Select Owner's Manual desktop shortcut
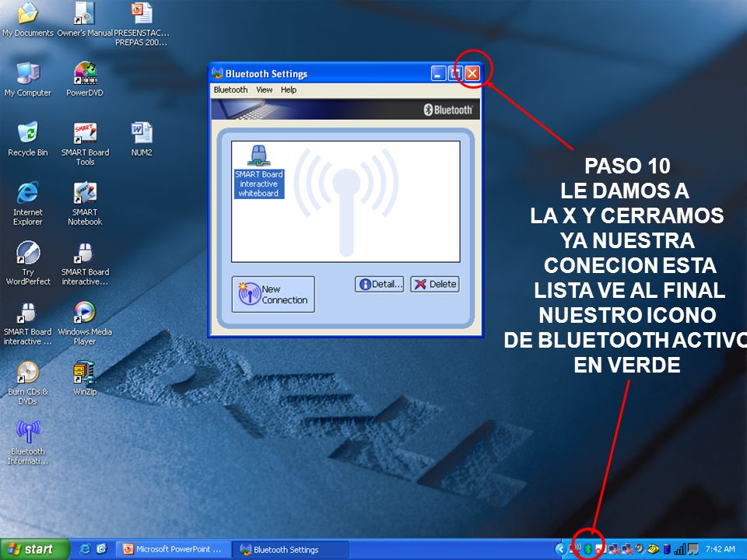The image size is (747, 560). coord(85,19)
